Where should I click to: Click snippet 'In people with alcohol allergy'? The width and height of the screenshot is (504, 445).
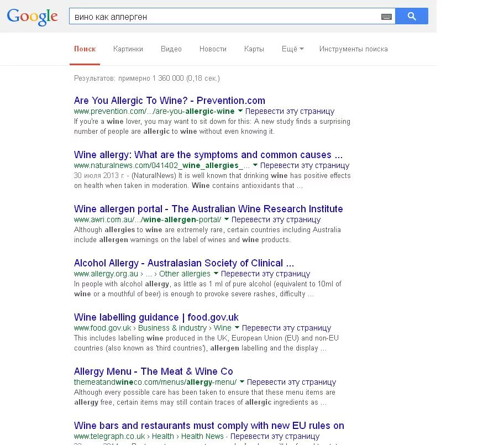click(x=122, y=284)
